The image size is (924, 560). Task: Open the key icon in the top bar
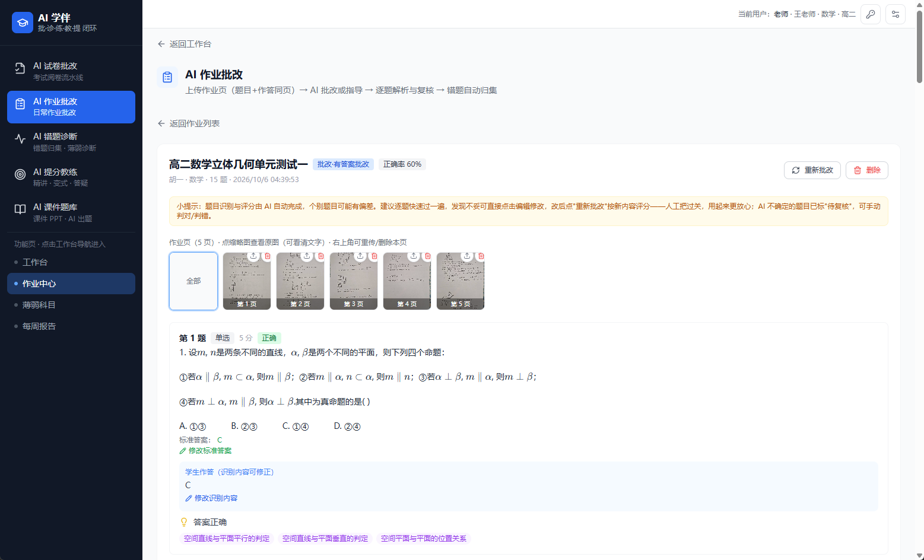871,14
